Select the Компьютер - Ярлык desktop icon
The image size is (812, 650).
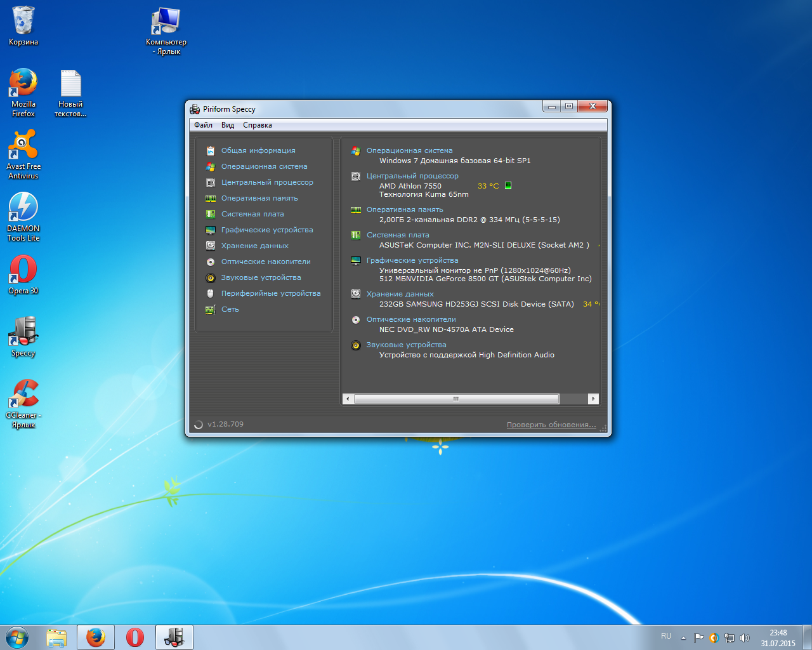click(x=166, y=31)
